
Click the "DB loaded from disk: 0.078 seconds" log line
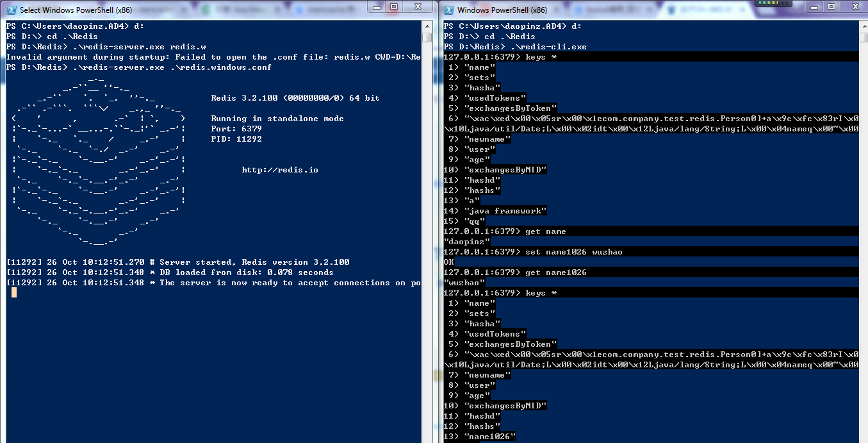(x=170, y=272)
